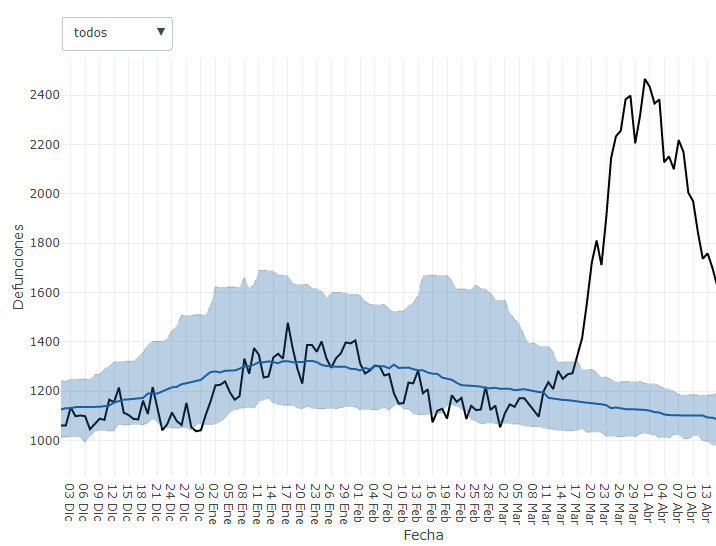The image size is (716, 546).
Task: Click the "21 Dic" date label
Action: click(x=156, y=503)
